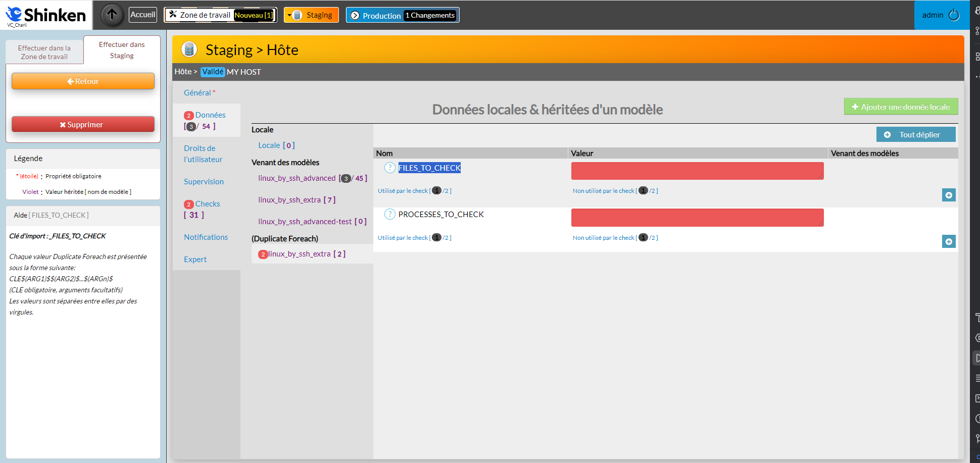980x463 pixels.
Task: Expand all rows with Tout déplier
Action: click(915, 135)
